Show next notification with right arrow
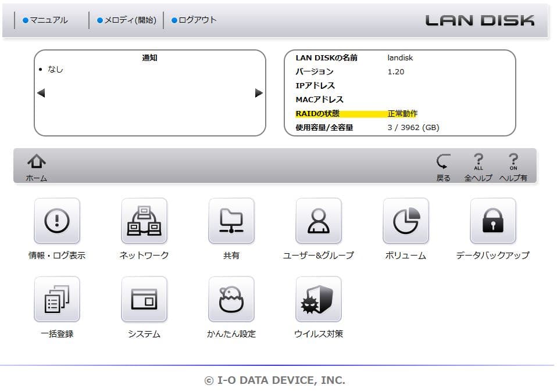 click(258, 92)
